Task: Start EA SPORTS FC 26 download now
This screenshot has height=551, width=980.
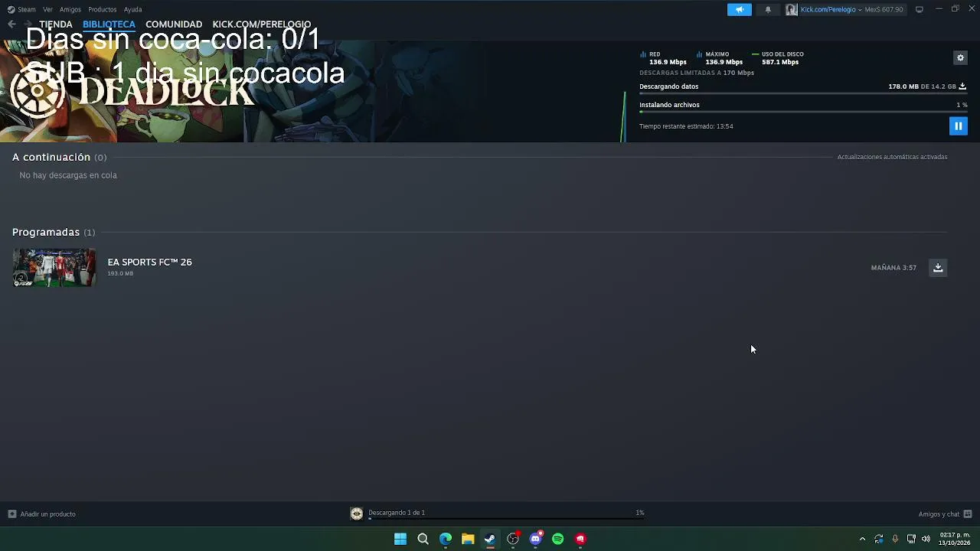Action: click(x=938, y=268)
